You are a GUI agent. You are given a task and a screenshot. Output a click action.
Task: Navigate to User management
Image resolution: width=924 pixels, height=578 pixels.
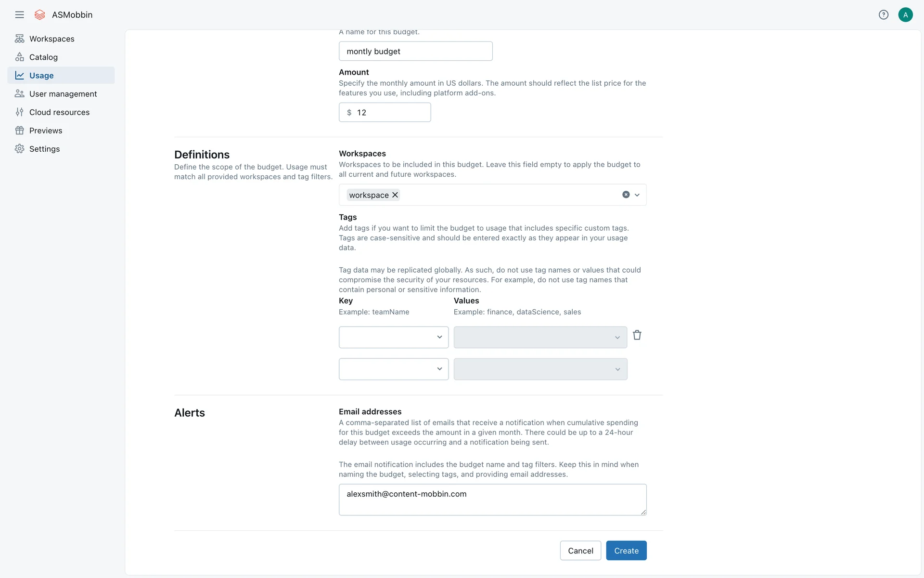point(63,94)
